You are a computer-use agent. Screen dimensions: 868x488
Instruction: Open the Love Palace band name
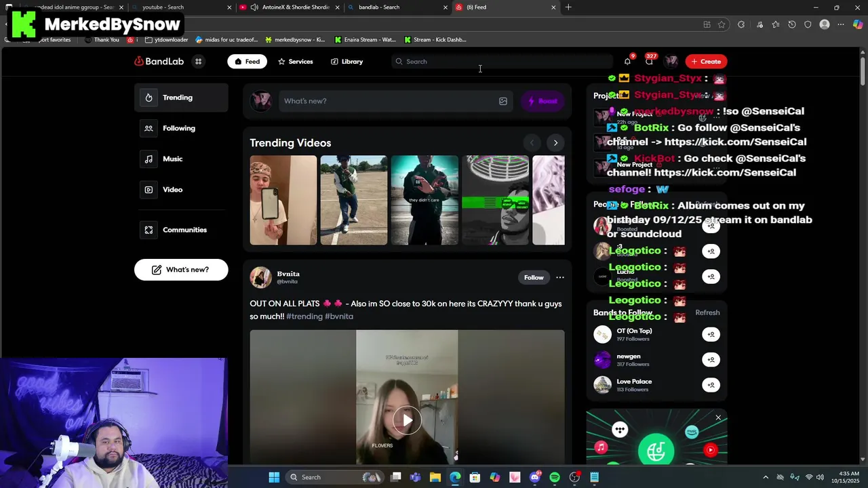(x=634, y=382)
